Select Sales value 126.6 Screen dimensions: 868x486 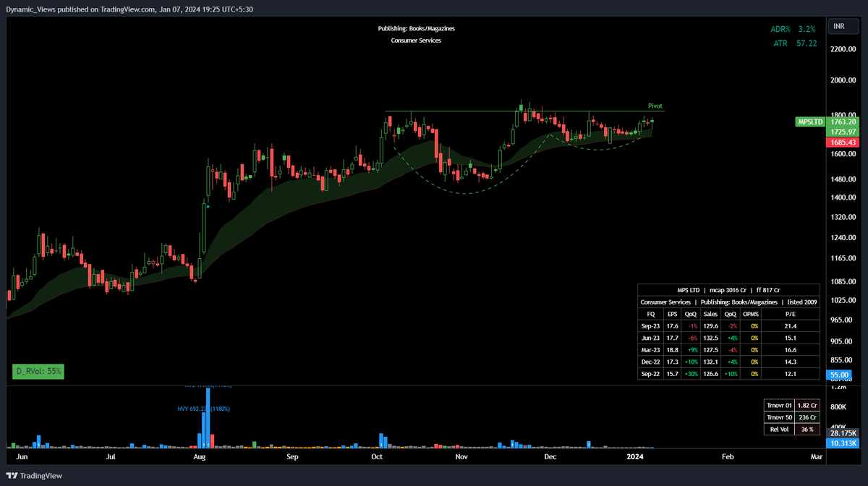point(711,374)
